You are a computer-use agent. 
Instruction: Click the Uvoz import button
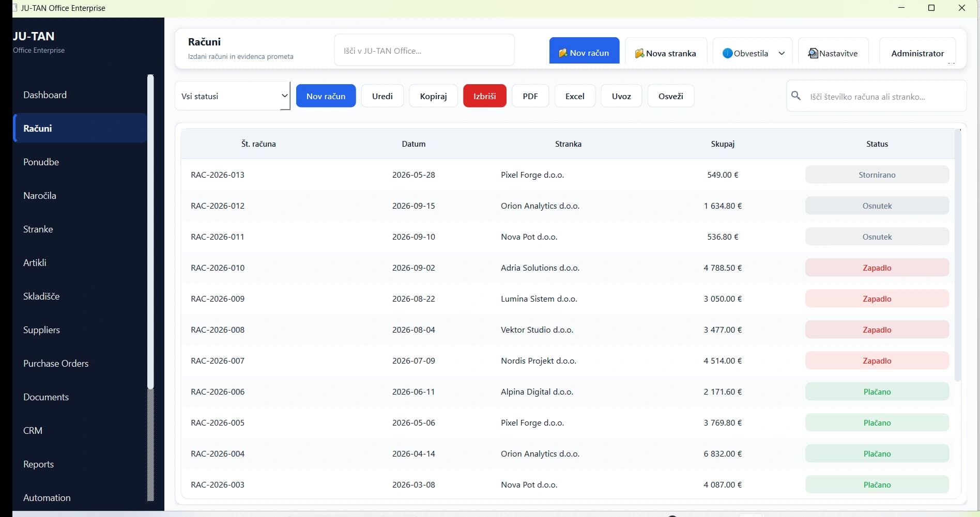pos(621,96)
